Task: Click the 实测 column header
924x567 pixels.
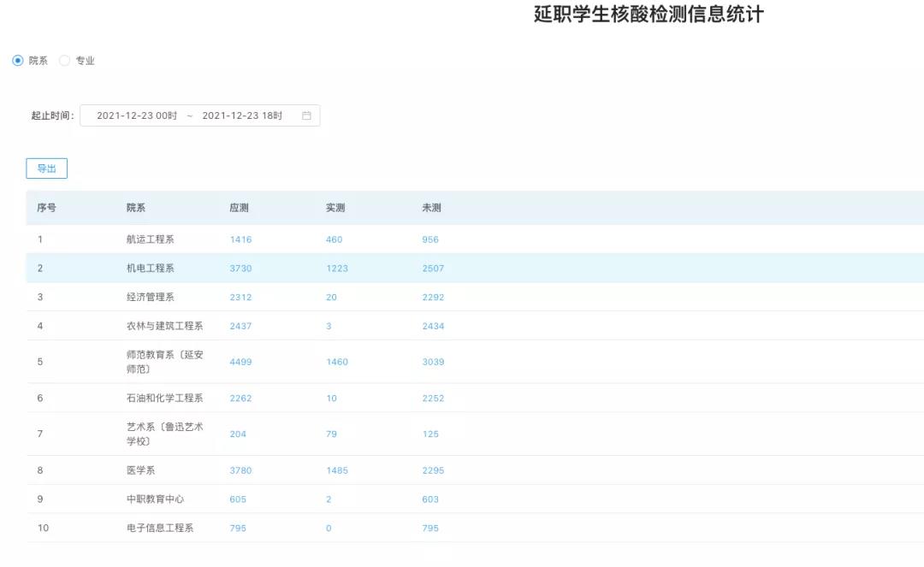Action: (x=335, y=207)
